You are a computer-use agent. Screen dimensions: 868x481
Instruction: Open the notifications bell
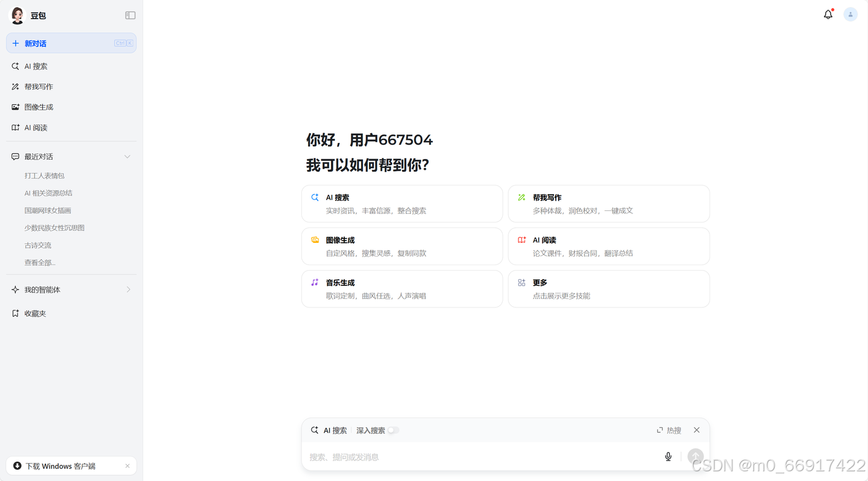point(828,14)
